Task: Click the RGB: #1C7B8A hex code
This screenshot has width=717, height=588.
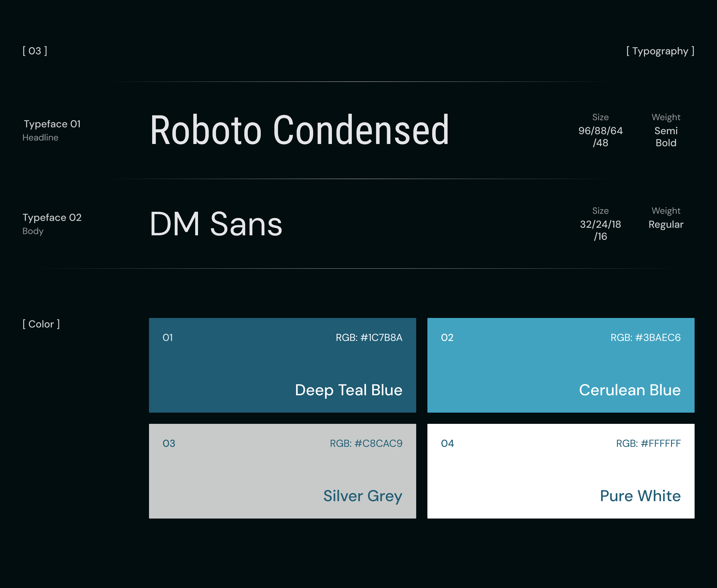Action: (x=369, y=338)
